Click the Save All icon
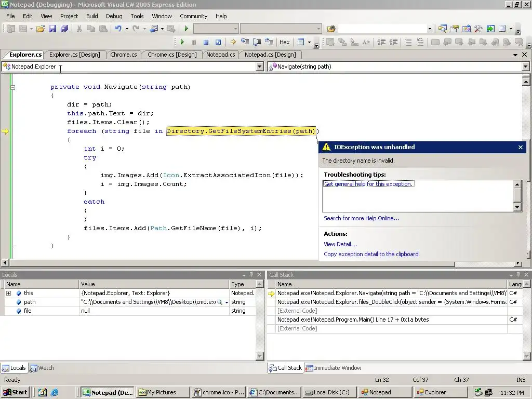 [64, 29]
